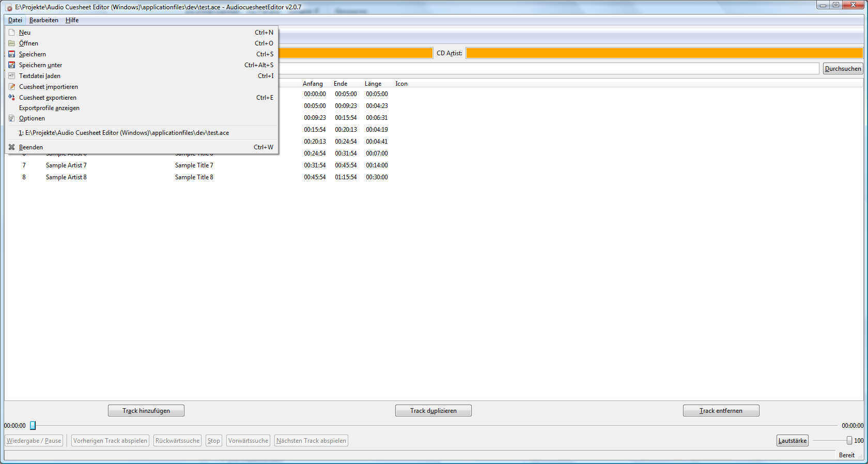
Task: Choose Beenden to quit the application
Action: click(x=142, y=147)
